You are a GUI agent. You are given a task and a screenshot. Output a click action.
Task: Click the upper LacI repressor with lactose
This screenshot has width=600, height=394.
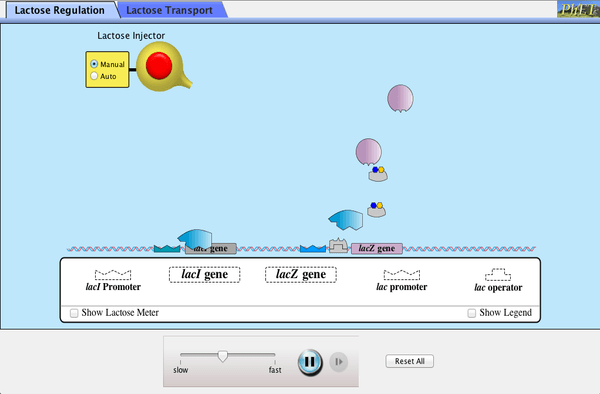pyautogui.click(x=378, y=174)
